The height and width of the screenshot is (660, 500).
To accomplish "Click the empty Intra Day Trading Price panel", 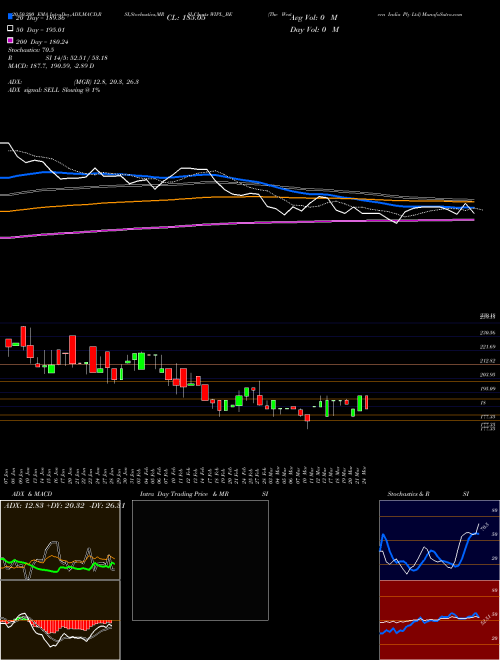I will click(200, 560).
